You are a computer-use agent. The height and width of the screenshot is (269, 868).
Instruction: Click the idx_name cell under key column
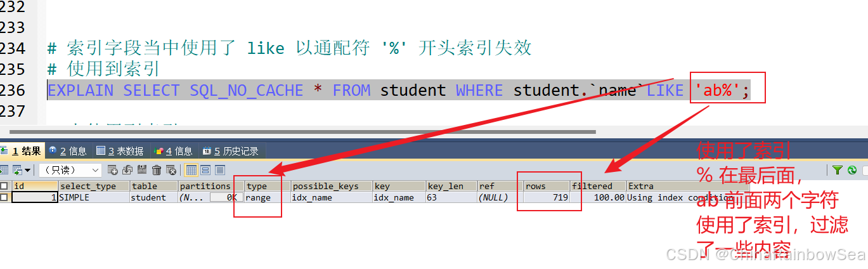[394, 197]
